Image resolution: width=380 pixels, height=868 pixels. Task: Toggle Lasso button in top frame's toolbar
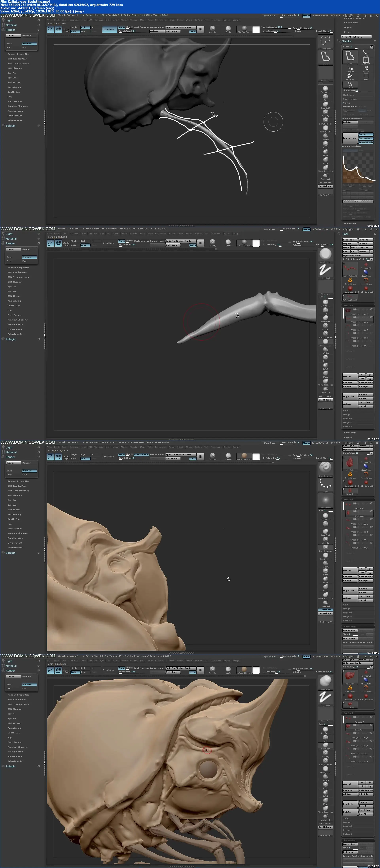pos(193,31)
